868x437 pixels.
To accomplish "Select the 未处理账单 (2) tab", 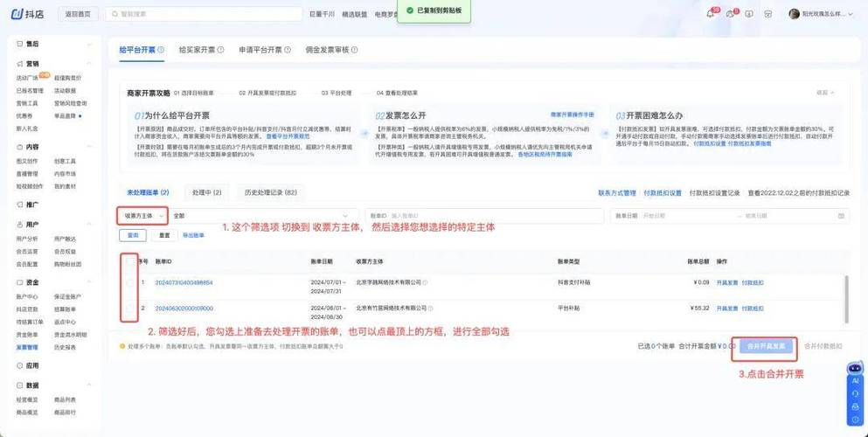I will [x=148, y=192].
